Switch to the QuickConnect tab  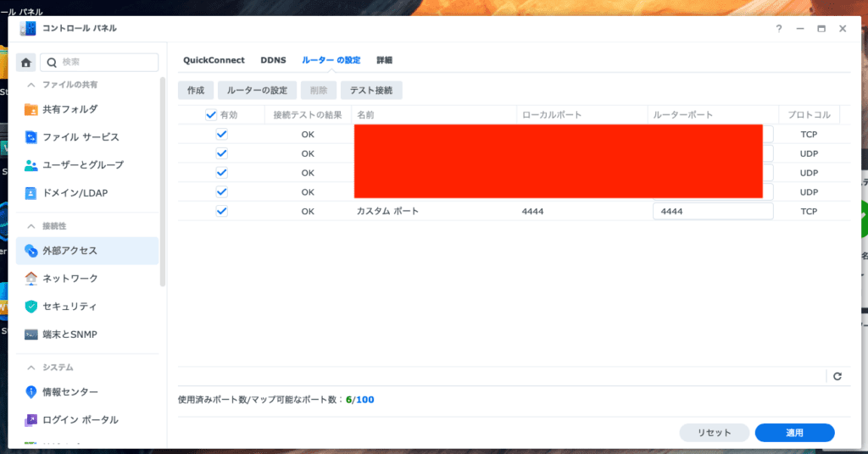point(214,60)
